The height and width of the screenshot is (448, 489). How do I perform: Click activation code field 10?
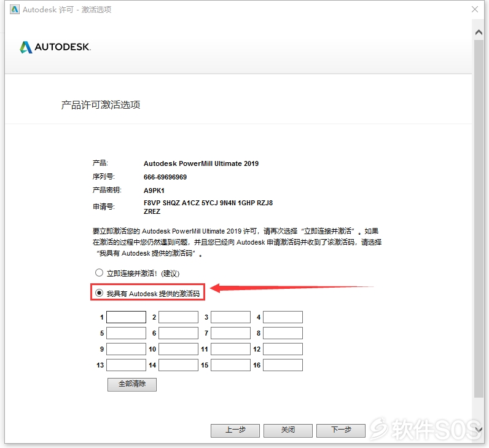pos(178,349)
